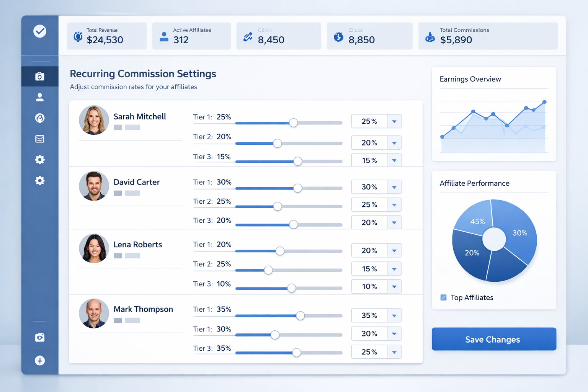The image size is (588, 392).
Task: Click the plus icon at sidebar bottom
Action: point(39,360)
